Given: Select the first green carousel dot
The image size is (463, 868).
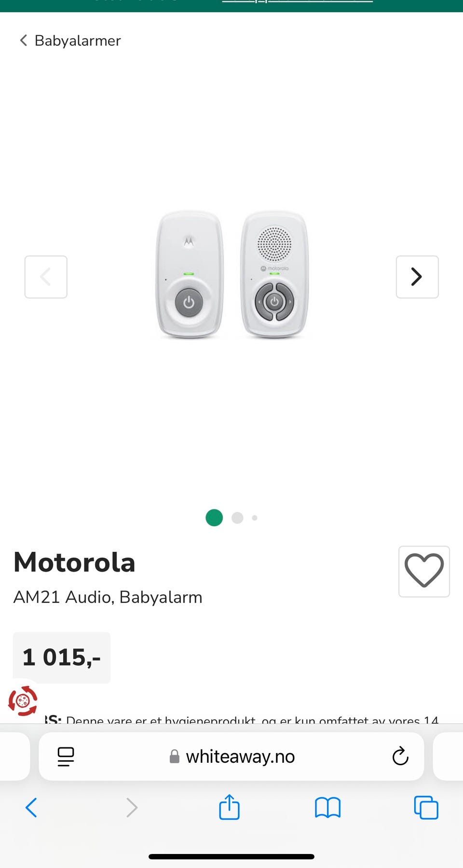Looking at the screenshot, I should [x=214, y=518].
